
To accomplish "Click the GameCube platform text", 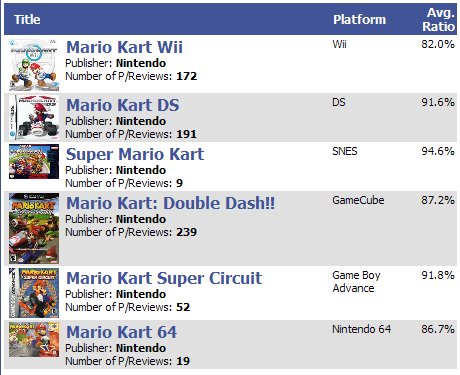I will (x=358, y=200).
